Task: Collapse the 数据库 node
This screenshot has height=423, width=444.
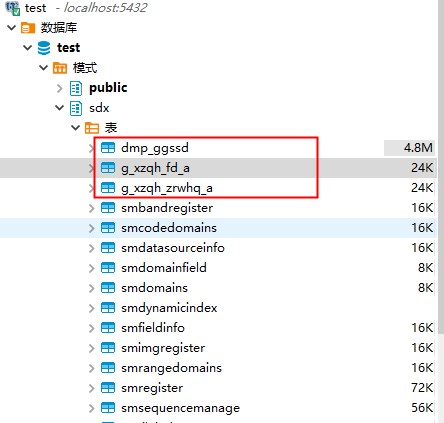Action: [x=12, y=28]
